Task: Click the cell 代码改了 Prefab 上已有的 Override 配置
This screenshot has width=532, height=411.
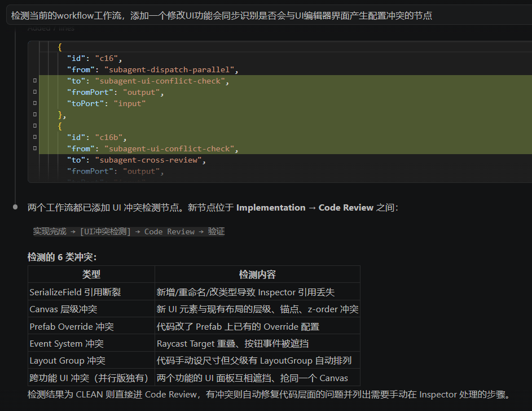Action: tap(257, 326)
